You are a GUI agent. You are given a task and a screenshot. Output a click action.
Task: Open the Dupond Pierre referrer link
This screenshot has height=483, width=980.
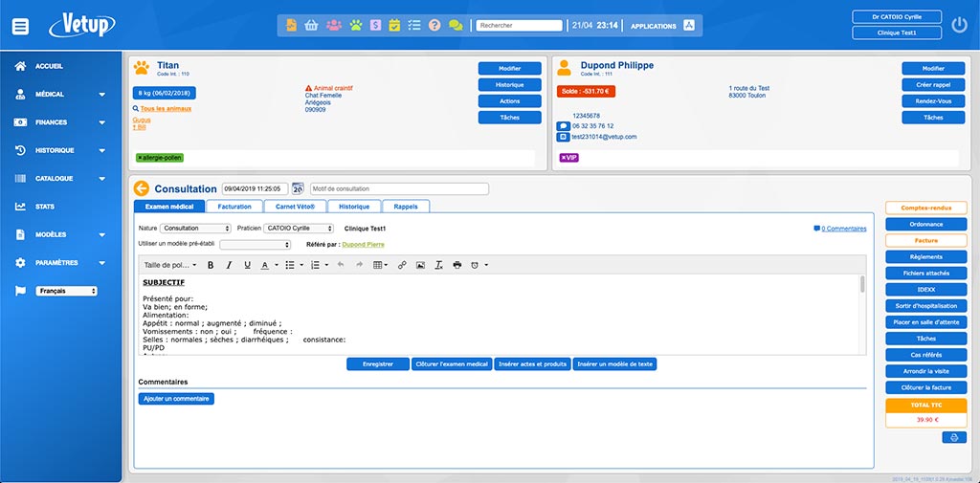[x=365, y=245]
